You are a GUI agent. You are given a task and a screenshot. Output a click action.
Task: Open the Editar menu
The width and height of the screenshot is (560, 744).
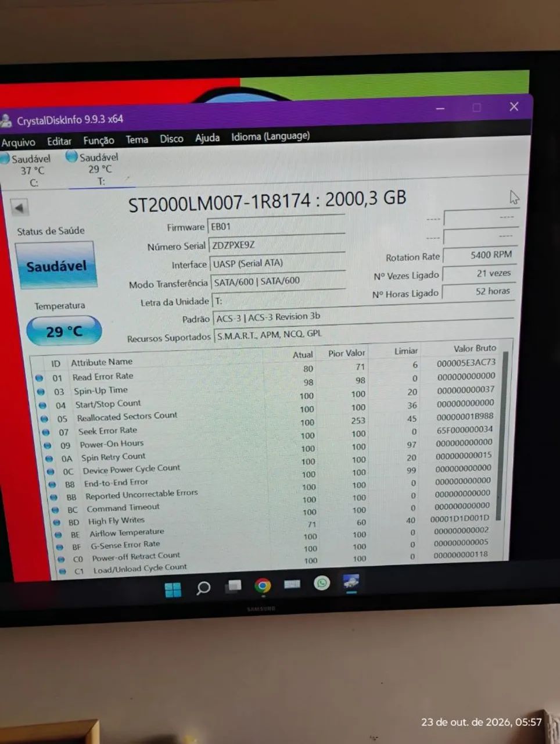59,141
